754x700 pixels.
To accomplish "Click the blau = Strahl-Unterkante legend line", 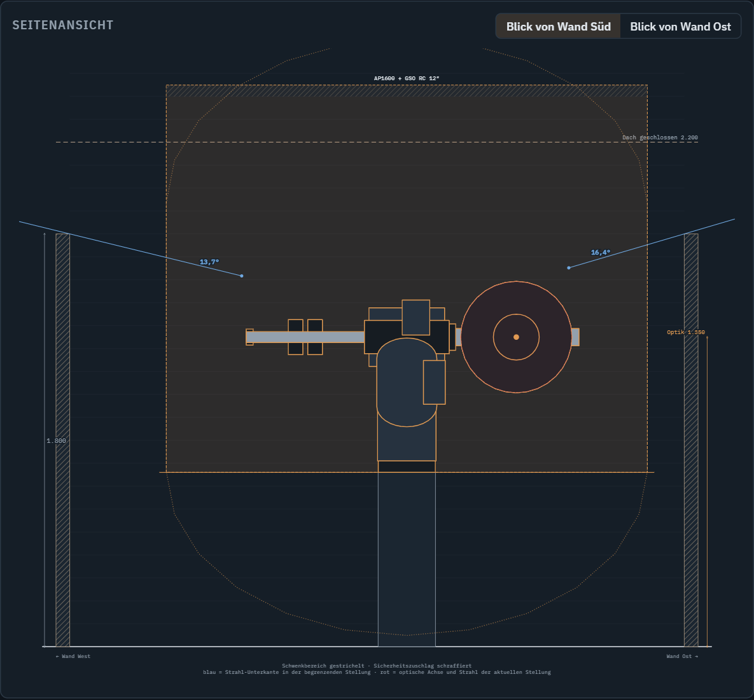I will (377, 672).
